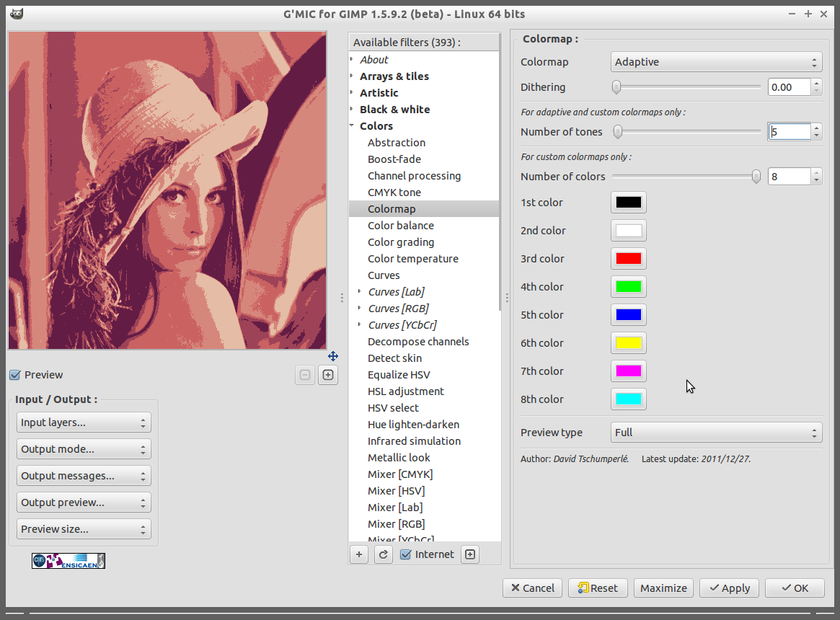Select the Abstraction filter
This screenshot has width=840, height=620.
click(x=397, y=143)
